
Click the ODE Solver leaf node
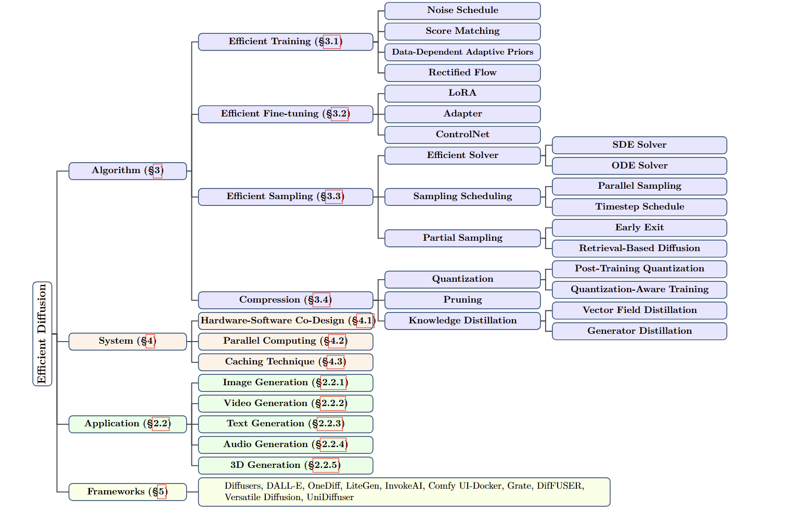639,166
